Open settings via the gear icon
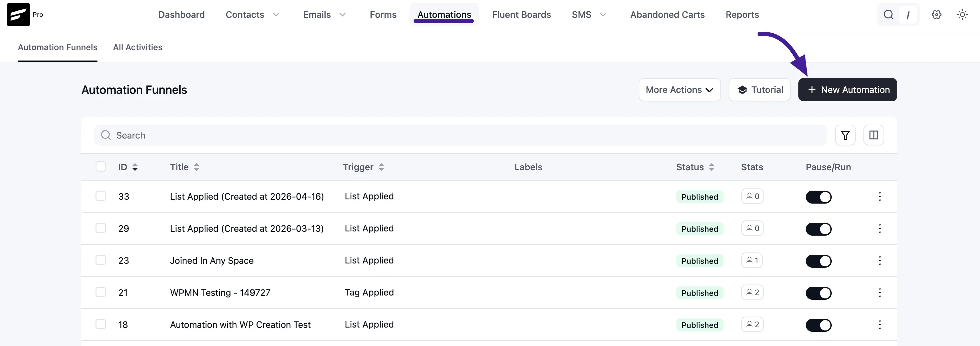The image size is (980, 346). (936, 15)
